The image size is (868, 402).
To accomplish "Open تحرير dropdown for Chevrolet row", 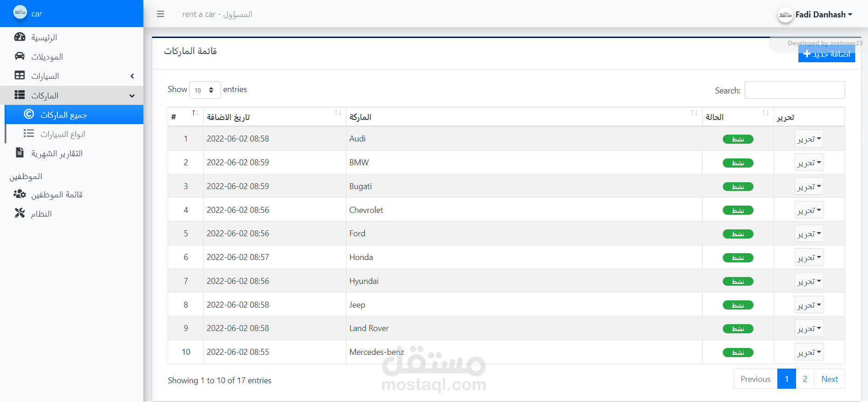I will (x=809, y=210).
